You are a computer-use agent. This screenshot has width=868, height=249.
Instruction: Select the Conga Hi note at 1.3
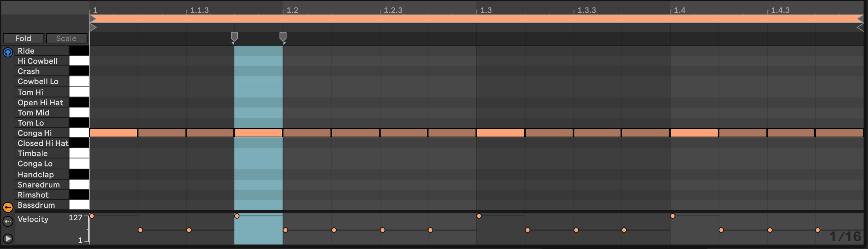(x=500, y=133)
